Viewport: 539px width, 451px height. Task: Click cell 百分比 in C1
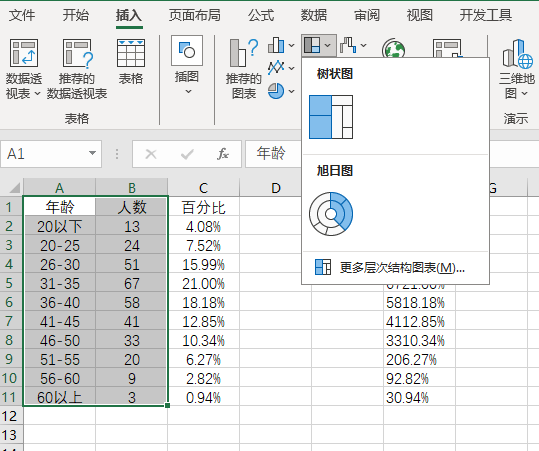pyautogui.click(x=204, y=207)
